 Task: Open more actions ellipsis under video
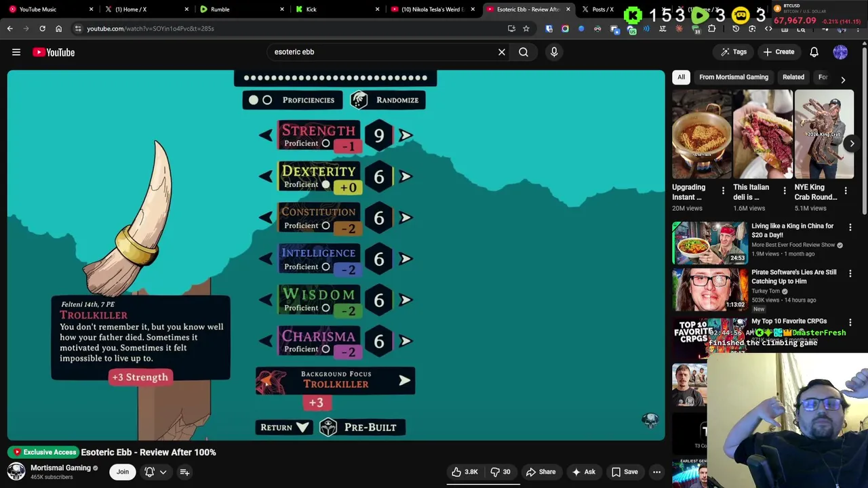(x=656, y=472)
